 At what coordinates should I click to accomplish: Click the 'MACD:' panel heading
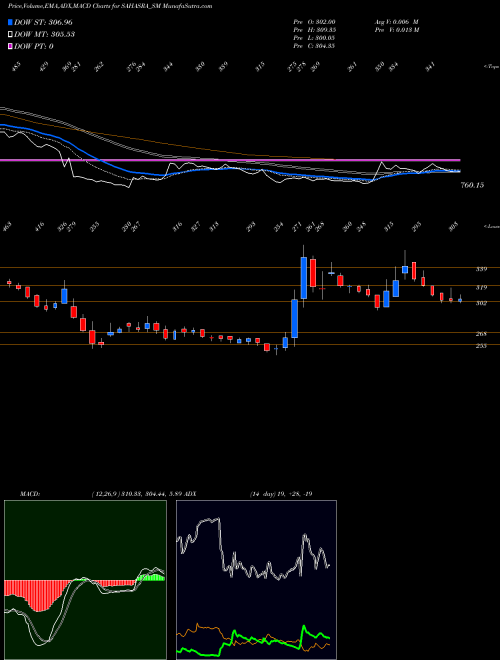click(29, 494)
